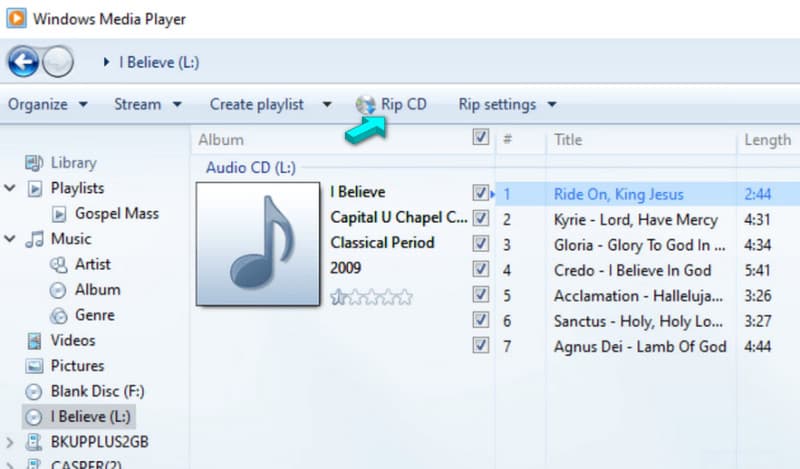Click the I Believe (L:) disc icon
The image size is (800, 469).
click(x=34, y=417)
